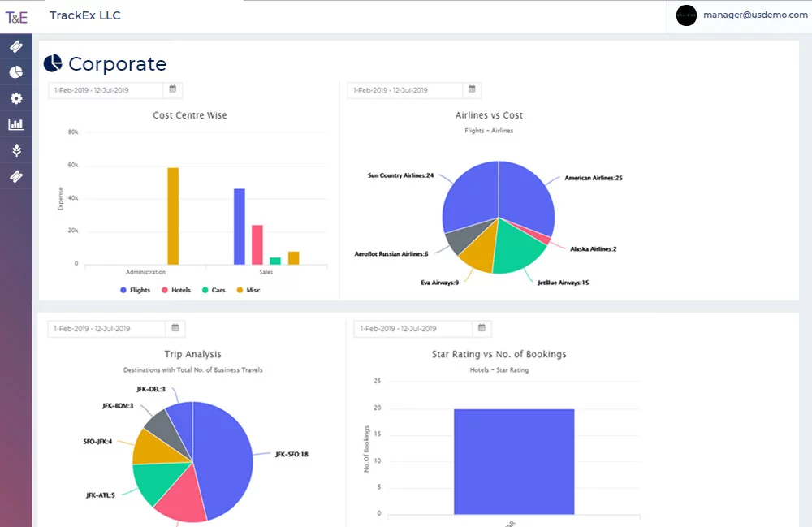Open settings via sidebar gear icon

pos(16,98)
